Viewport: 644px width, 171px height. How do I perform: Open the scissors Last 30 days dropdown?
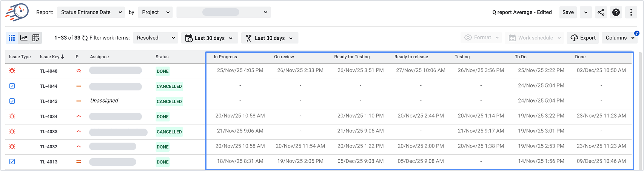click(270, 38)
